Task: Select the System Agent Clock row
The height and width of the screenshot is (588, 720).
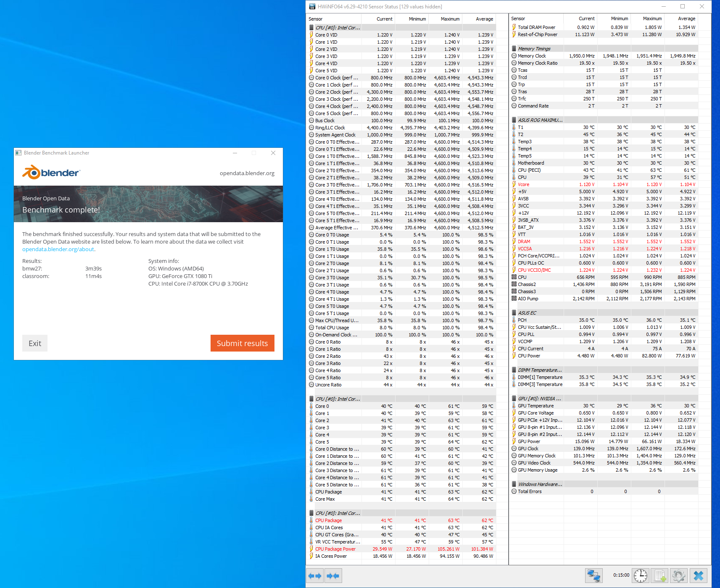Action: [402, 135]
